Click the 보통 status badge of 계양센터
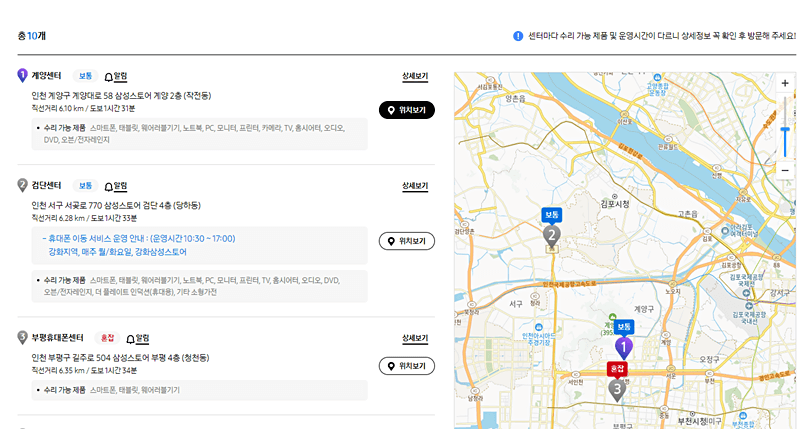 tap(85, 76)
